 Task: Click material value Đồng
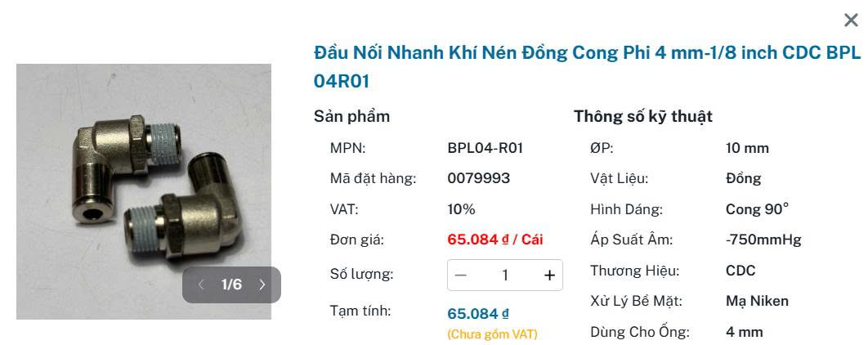743,178
